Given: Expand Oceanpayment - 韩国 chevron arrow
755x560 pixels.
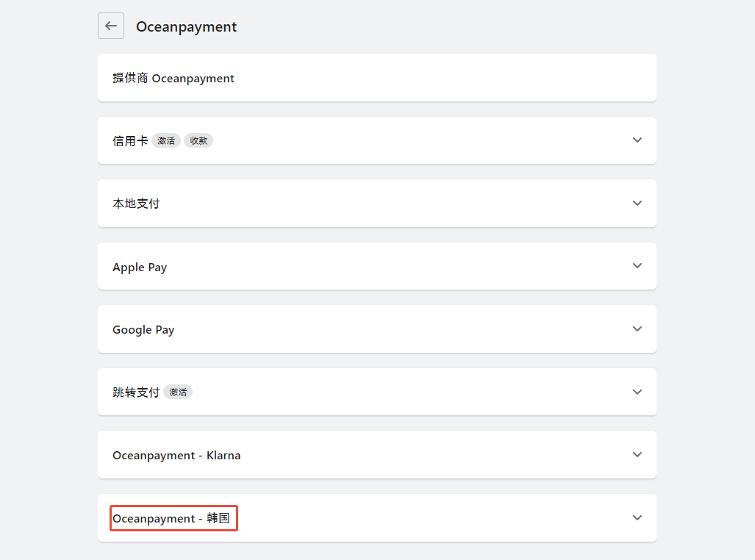Looking at the screenshot, I should 637,517.
